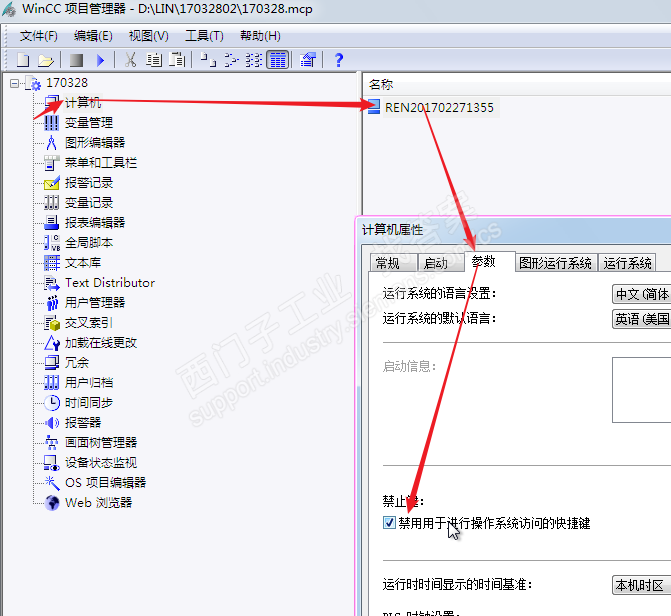Select the details view toolbar icon
This screenshot has width=671, height=616.
point(278,60)
